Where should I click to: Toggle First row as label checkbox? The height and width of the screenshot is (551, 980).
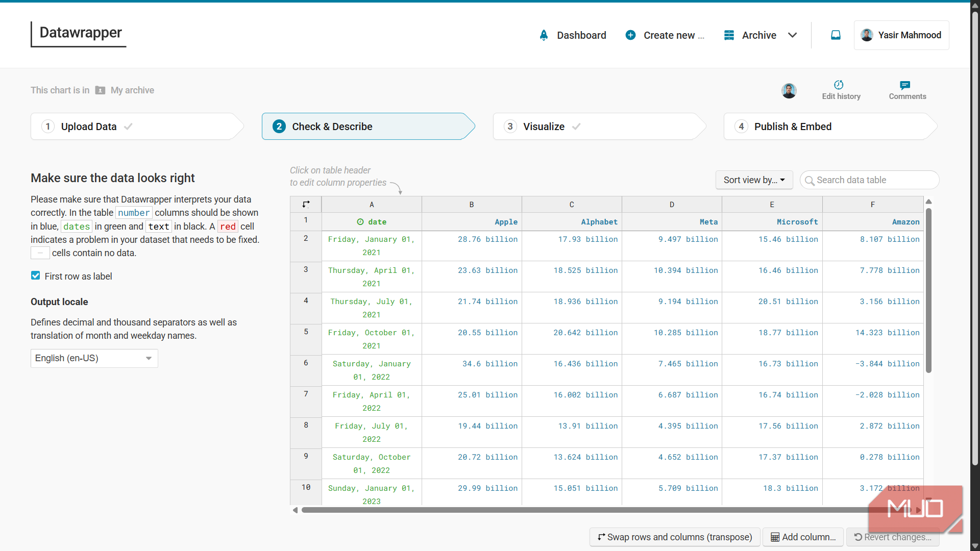(x=35, y=275)
